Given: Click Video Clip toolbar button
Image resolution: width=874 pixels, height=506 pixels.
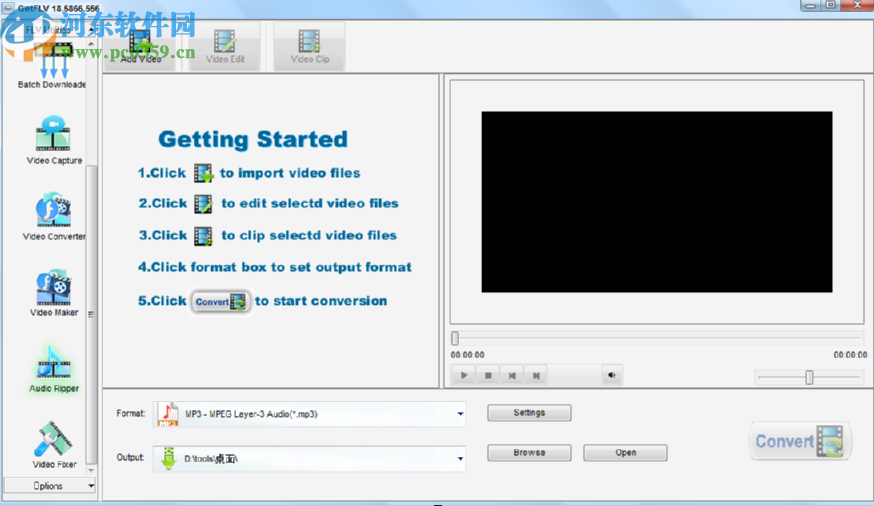Looking at the screenshot, I should click(309, 47).
